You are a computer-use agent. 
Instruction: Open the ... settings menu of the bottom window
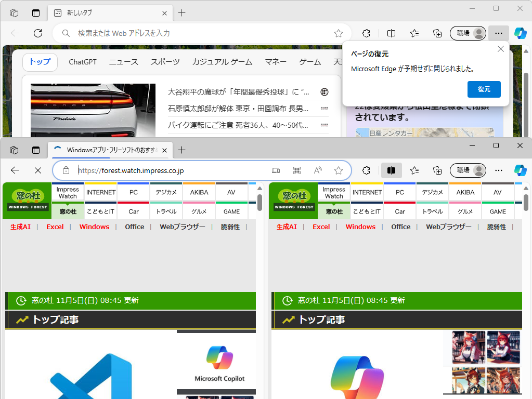(498, 170)
